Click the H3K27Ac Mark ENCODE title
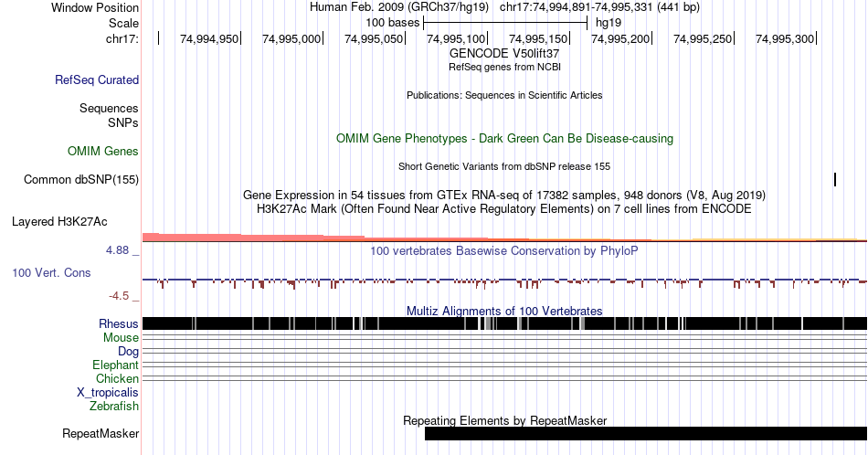The image size is (868, 455). pyautogui.click(x=504, y=208)
